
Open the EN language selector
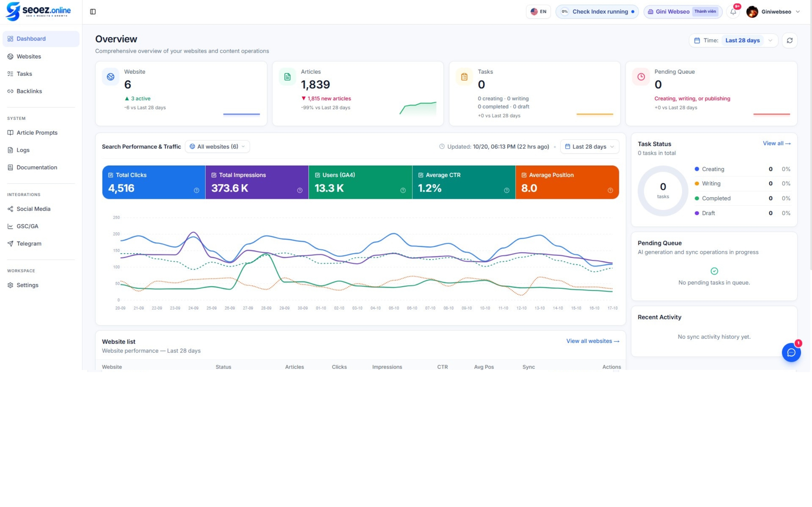(x=538, y=12)
